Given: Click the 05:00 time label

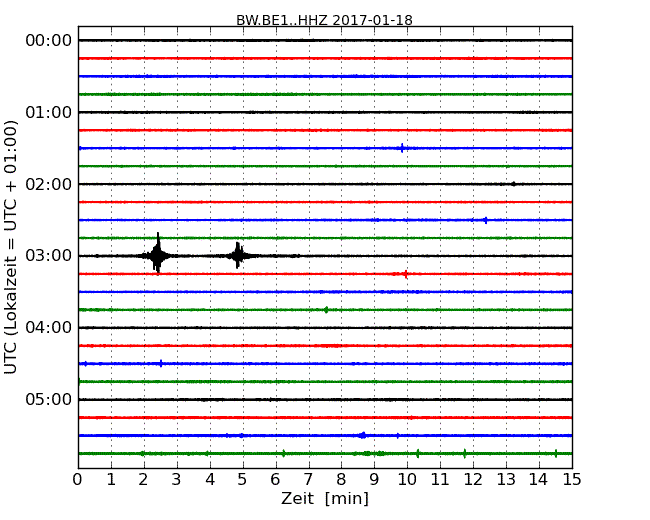Looking at the screenshot, I should pos(49,399).
